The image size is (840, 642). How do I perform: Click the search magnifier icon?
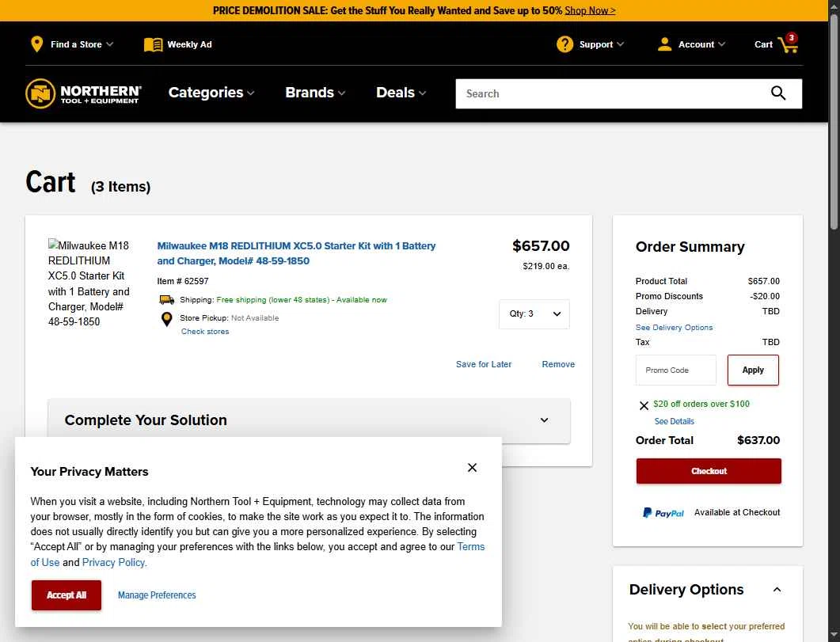(778, 93)
